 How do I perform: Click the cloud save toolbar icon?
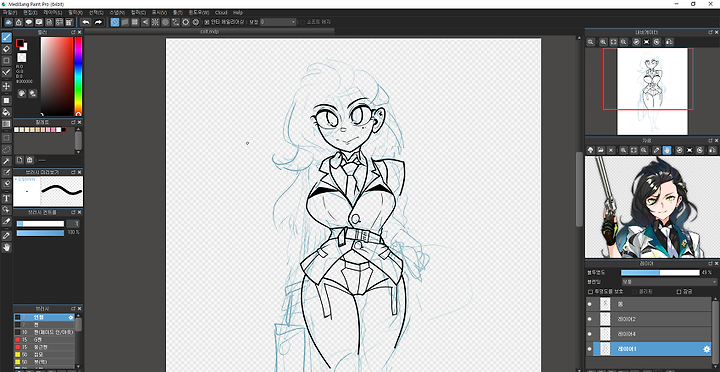pyautogui.click(x=8, y=22)
